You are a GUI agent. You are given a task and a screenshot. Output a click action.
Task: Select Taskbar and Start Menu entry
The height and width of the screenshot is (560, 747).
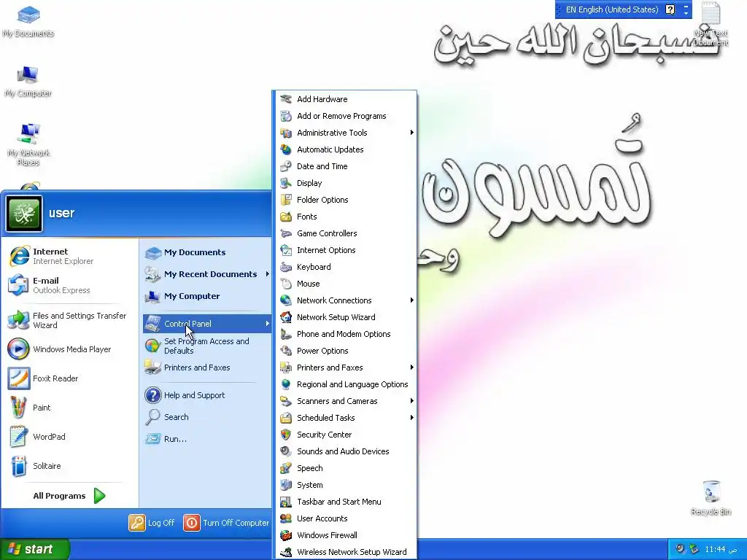pos(346,502)
